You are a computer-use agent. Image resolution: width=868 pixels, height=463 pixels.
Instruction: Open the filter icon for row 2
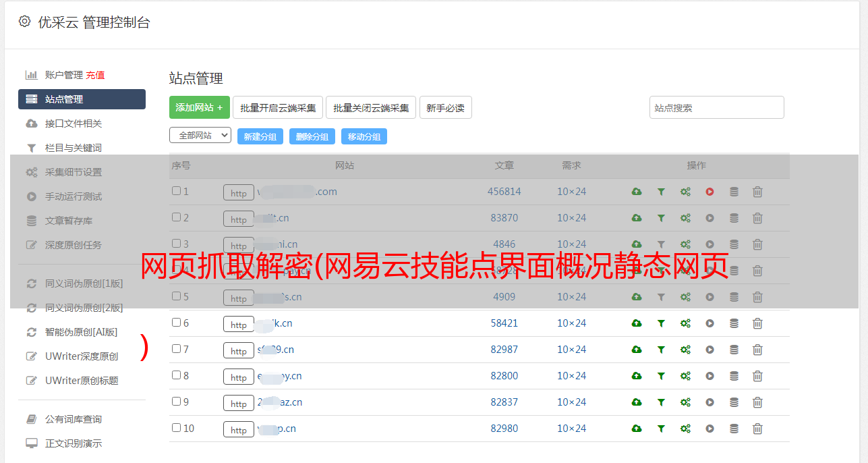point(661,218)
